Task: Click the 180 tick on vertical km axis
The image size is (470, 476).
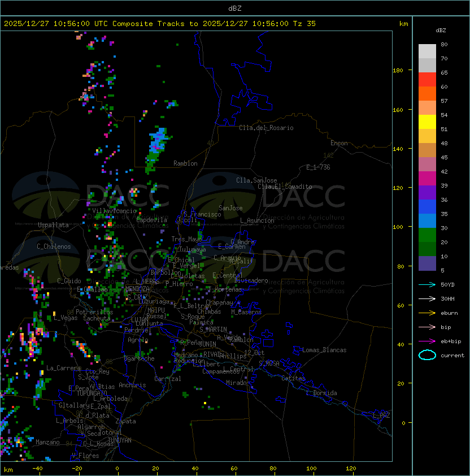Action: (x=398, y=70)
